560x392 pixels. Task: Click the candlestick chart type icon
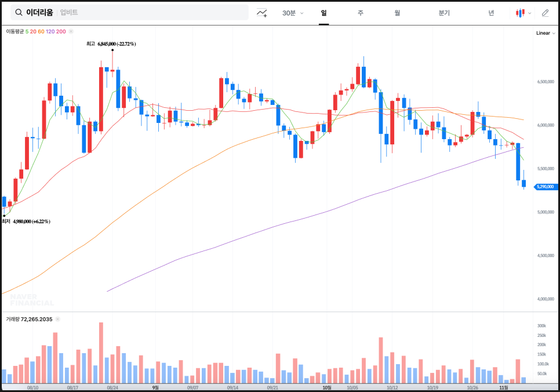click(521, 13)
